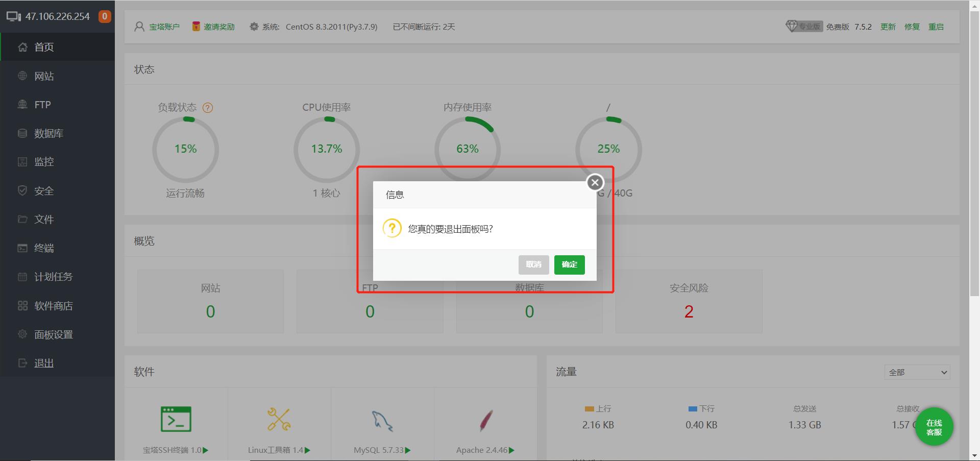Open 数据库 in the sidebar
This screenshot has width=980, height=461.
[58, 133]
